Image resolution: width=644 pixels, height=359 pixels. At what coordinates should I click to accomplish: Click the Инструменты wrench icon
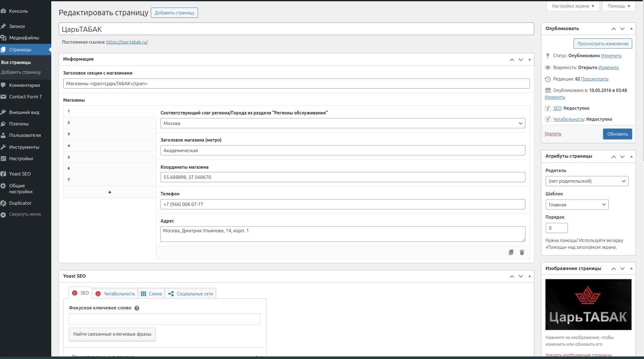tap(3, 147)
